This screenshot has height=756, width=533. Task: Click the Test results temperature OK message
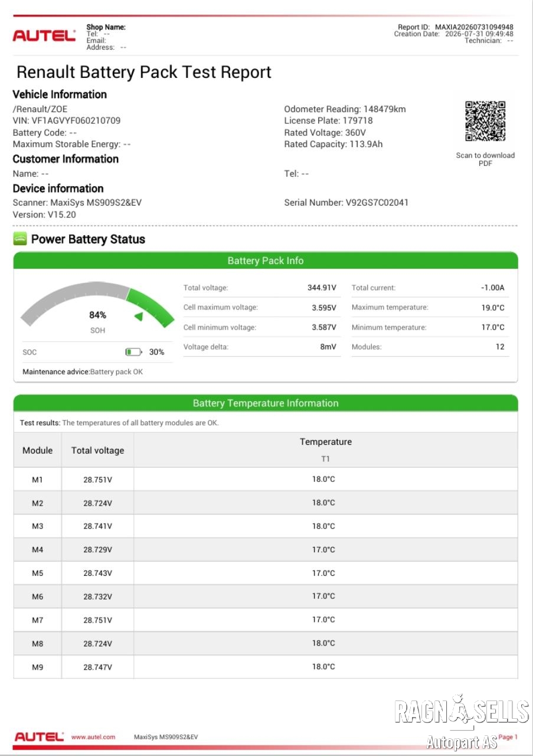point(119,423)
